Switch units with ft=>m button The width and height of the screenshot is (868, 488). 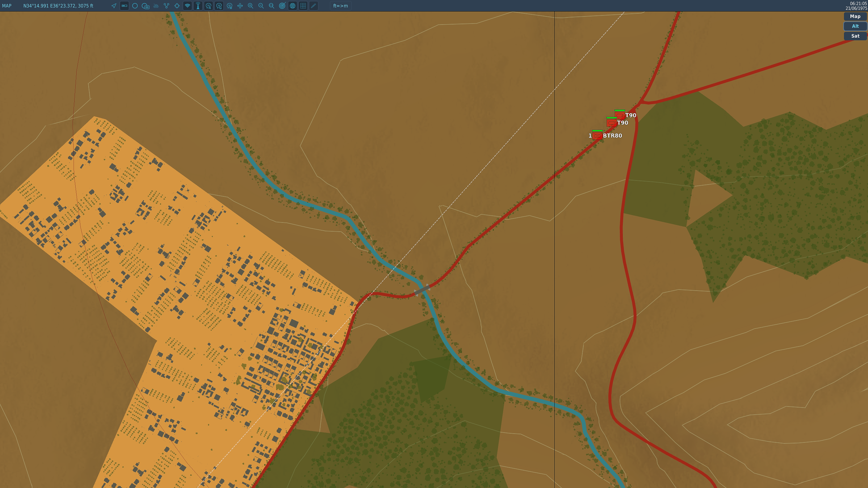340,6
